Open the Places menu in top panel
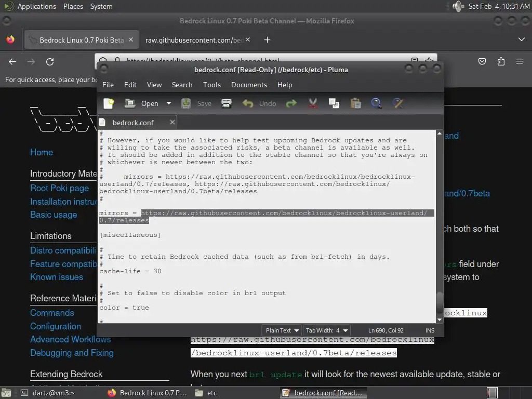This screenshot has width=532, height=399. pyautogui.click(x=73, y=6)
